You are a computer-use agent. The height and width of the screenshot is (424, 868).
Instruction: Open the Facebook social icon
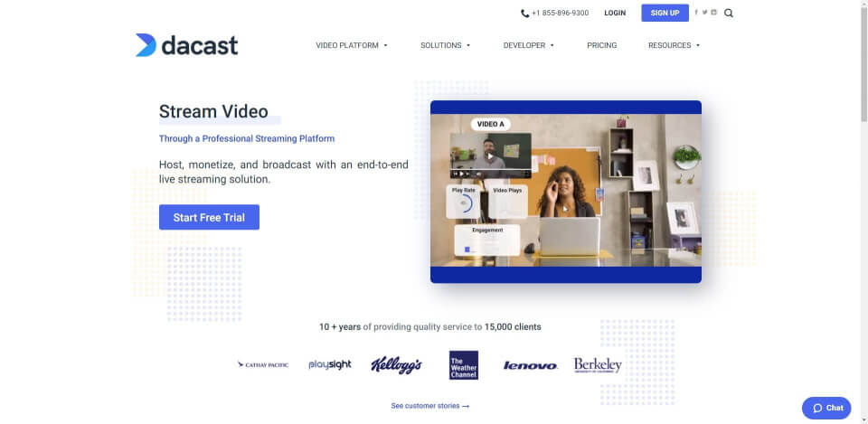[x=696, y=12]
